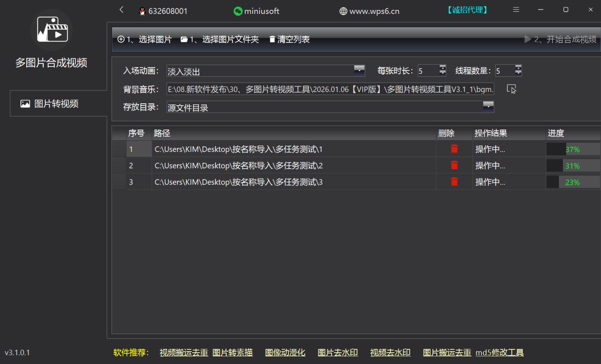Remove task 2 using its trash icon

pyautogui.click(x=454, y=165)
